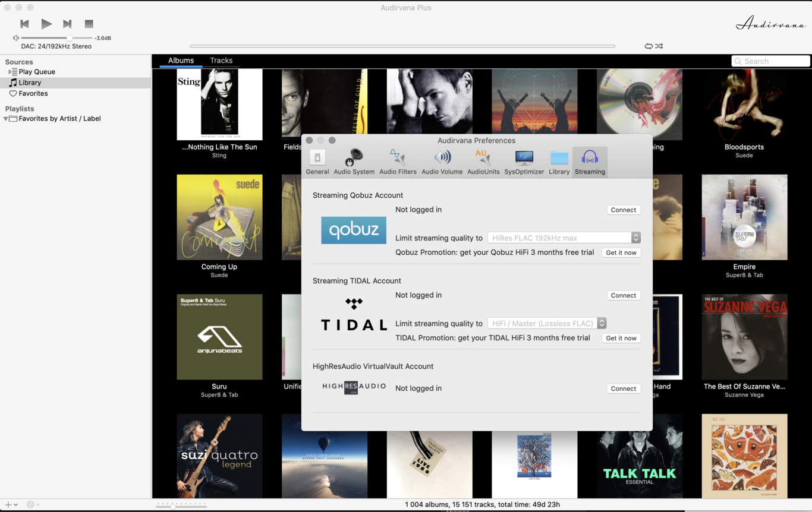Click the TIDAL logo

[354, 315]
